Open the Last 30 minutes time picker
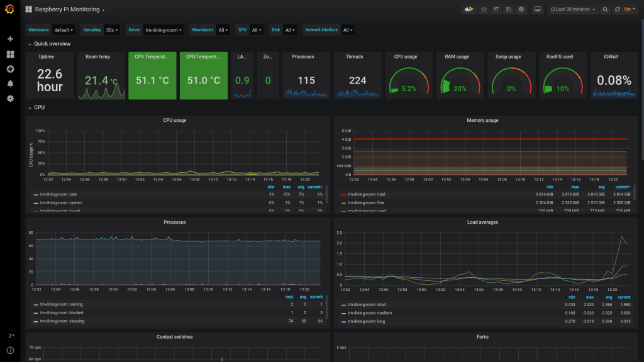 [573, 9]
